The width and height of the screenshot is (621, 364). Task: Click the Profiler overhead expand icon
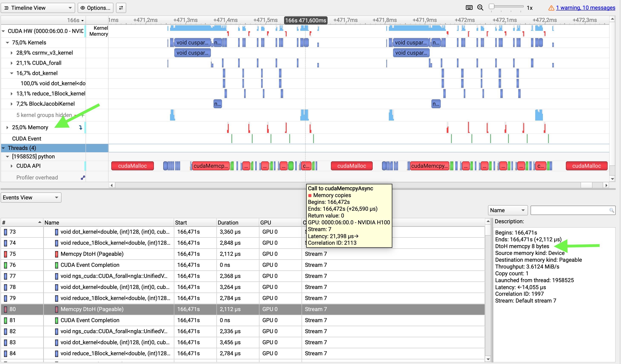(83, 178)
